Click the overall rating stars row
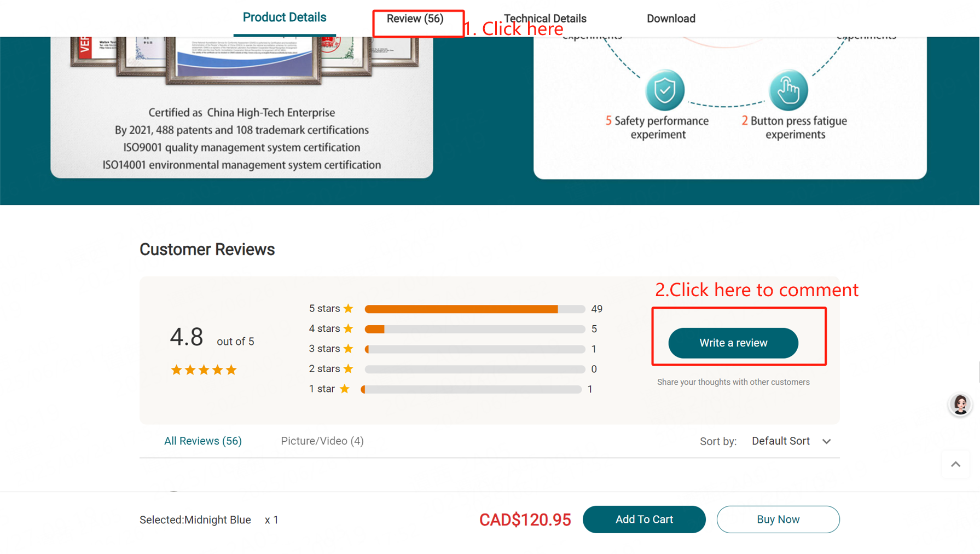Image resolution: width=980 pixels, height=554 pixels. coord(204,370)
